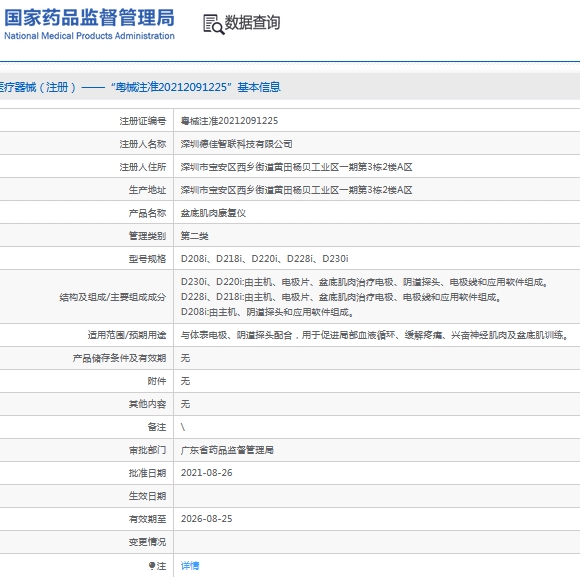Click approving department 广东省药品监督管理局
This screenshot has width=580, height=577.
(227, 450)
